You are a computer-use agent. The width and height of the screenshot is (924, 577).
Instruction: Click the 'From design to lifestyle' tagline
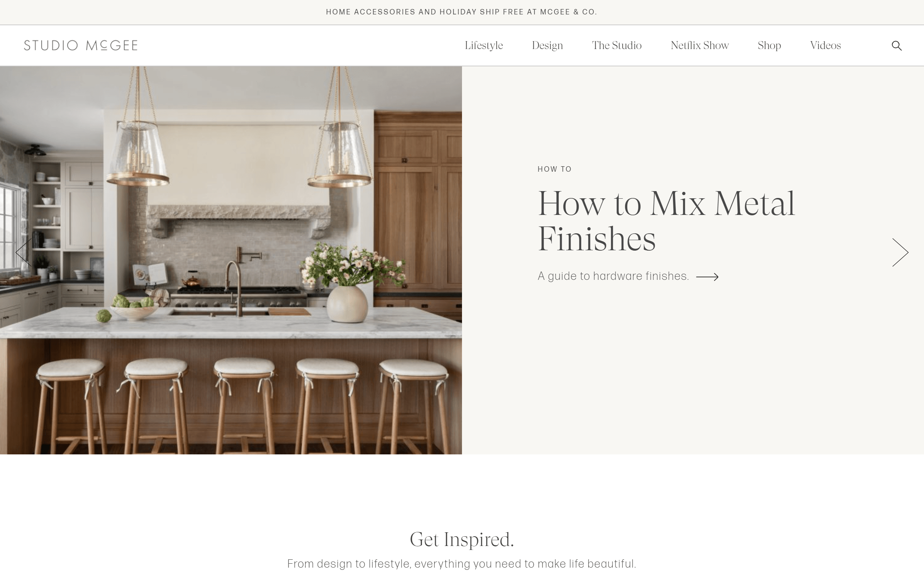point(462,564)
